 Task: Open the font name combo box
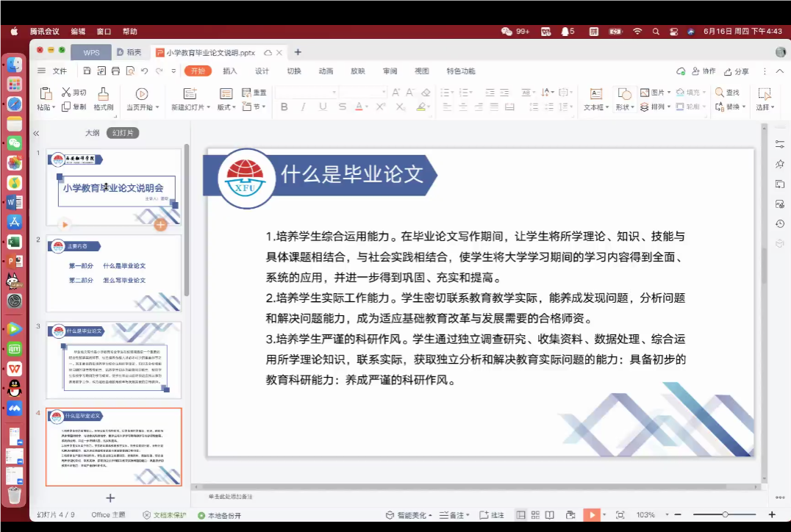coord(306,93)
